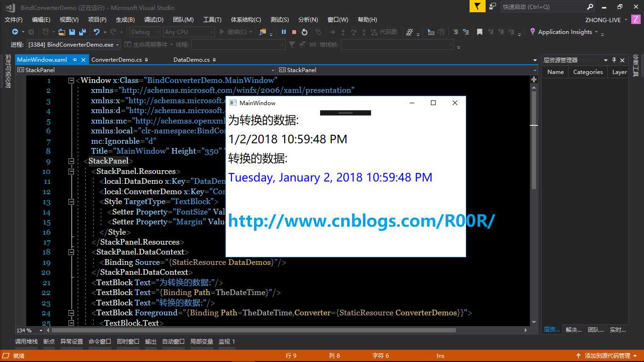Click the Save All icon
This screenshot has height=362, width=644.
click(x=82, y=32)
